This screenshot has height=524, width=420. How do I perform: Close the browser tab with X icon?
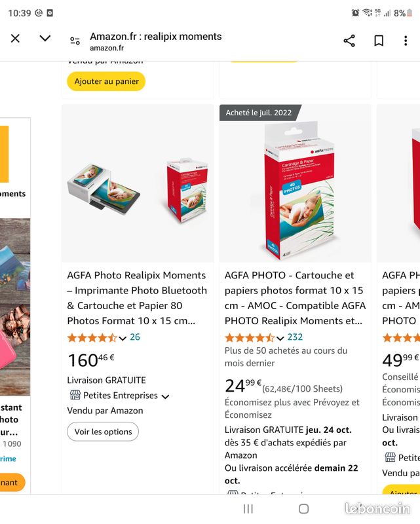(x=15, y=39)
